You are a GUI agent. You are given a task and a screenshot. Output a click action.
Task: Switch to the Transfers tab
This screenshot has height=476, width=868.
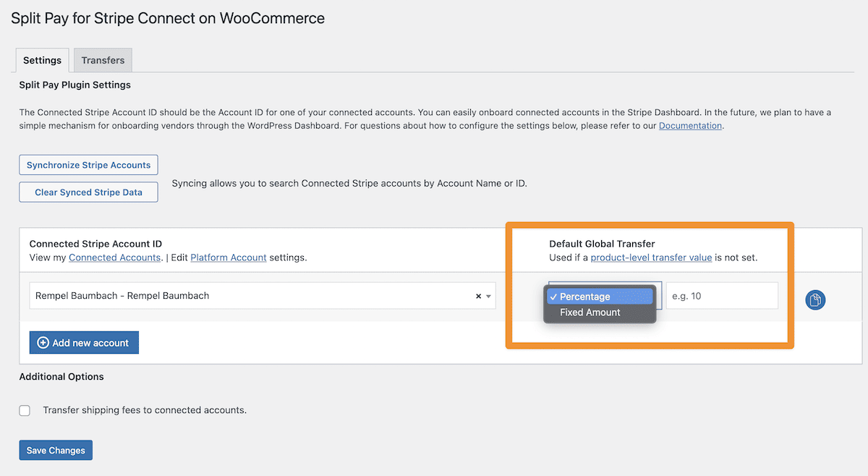pos(103,60)
